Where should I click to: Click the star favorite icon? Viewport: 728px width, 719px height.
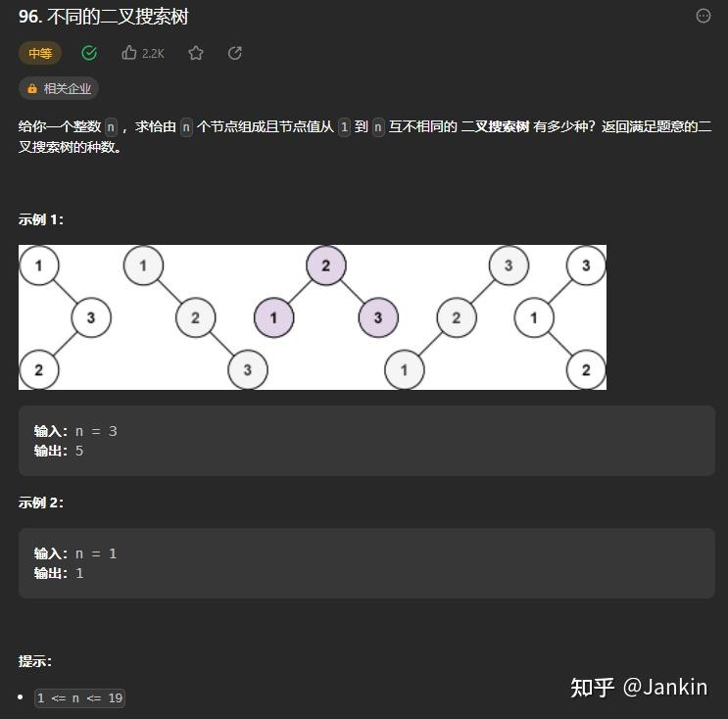196,53
